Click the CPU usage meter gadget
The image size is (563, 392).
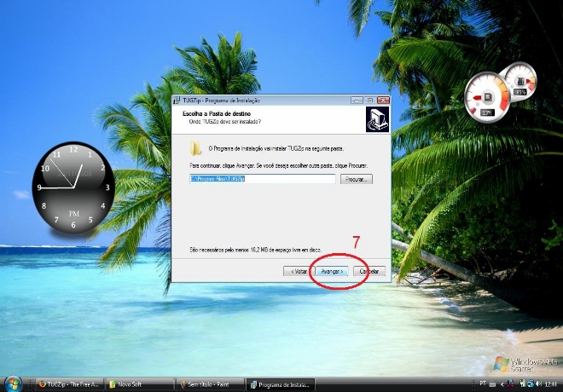[486, 95]
